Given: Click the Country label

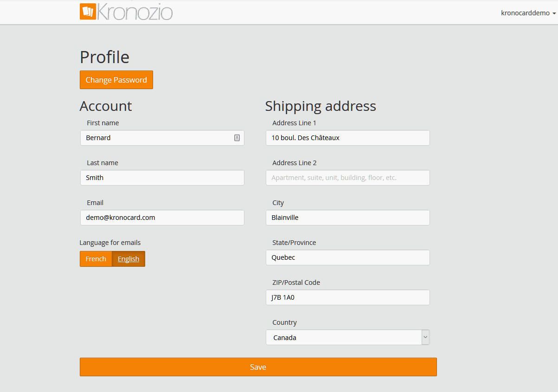Looking at the screenshot, I should 285,322.
